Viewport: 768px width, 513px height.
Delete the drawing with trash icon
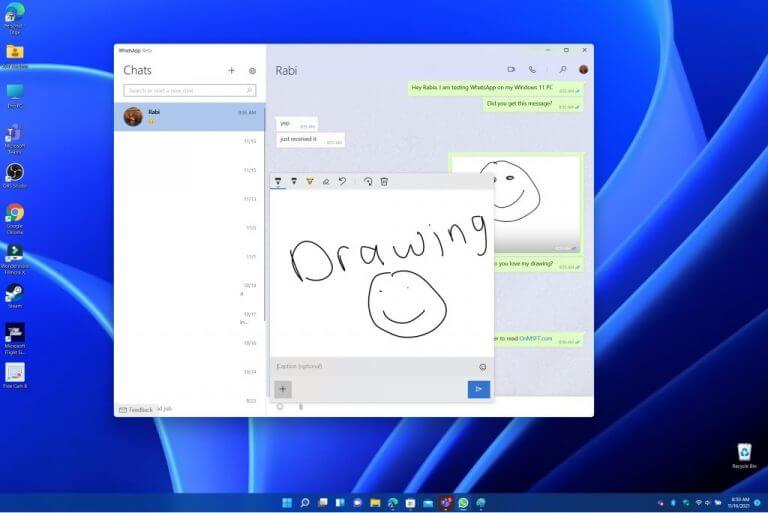coord(384,181)
